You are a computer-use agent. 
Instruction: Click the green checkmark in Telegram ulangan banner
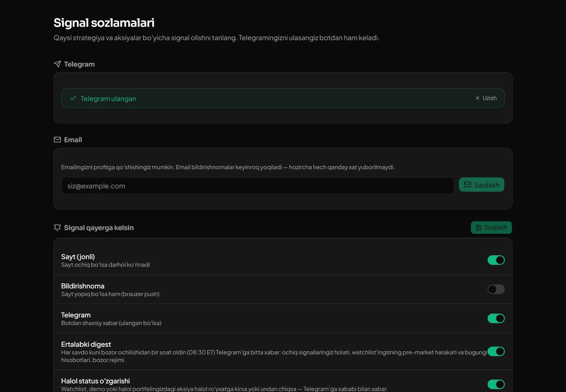[x=73, y=98]
